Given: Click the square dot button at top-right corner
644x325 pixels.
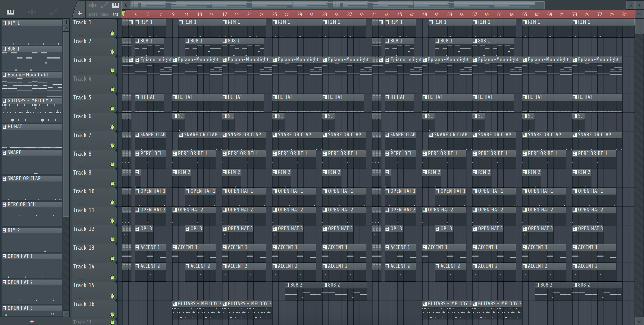Looking at the screenshot, I should 640,5.
